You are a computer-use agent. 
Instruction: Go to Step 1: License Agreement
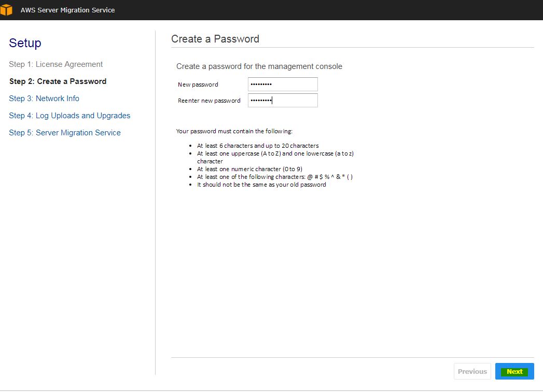click(55, 64)
